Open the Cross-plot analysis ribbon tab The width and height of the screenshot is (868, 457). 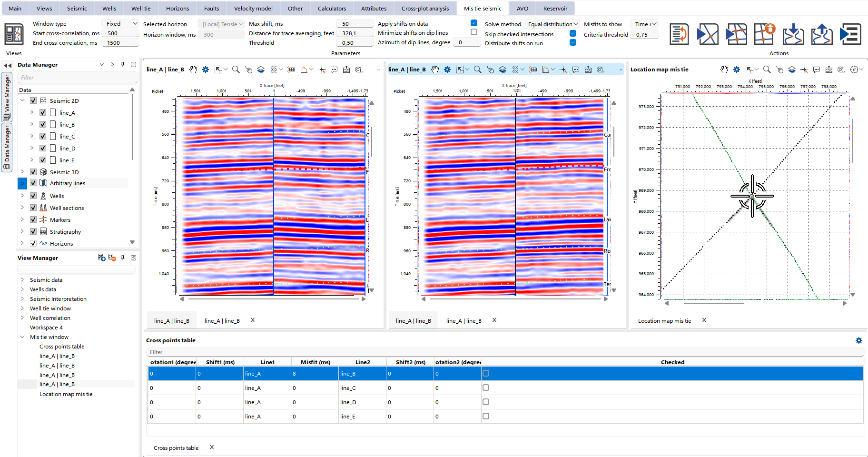tap(425, 9)
